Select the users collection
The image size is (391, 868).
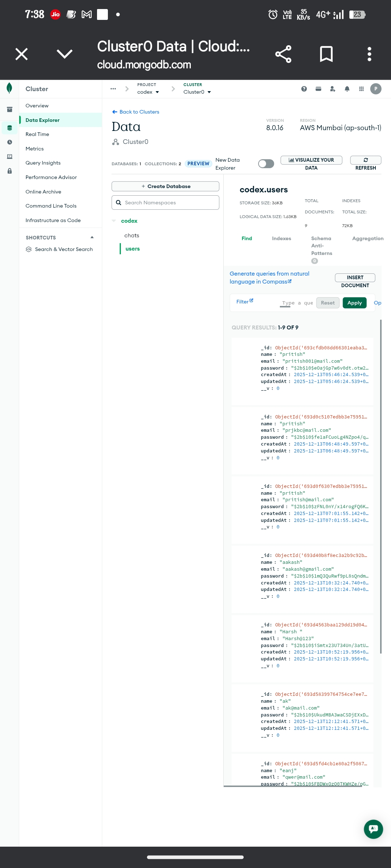[133, 249]
